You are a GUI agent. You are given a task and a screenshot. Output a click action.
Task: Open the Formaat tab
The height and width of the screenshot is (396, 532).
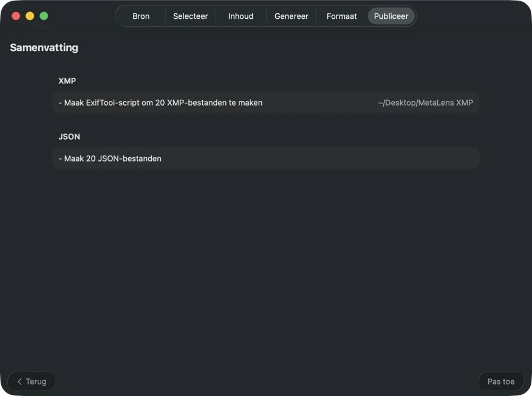341,16
